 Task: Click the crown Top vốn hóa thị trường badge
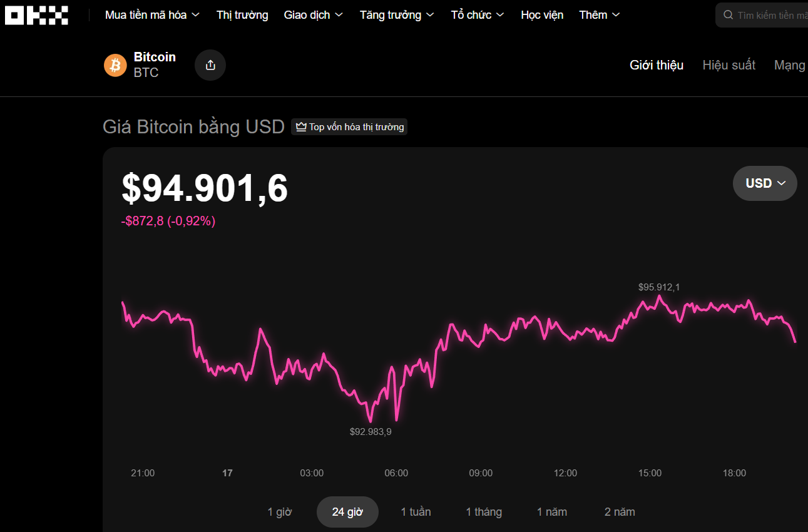pos(349,127)
